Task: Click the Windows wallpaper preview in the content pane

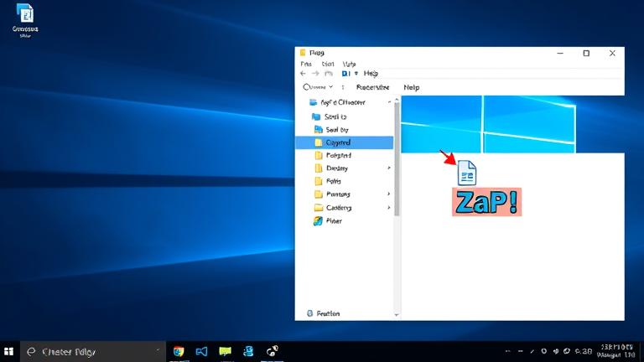Action: click(488, 124)
